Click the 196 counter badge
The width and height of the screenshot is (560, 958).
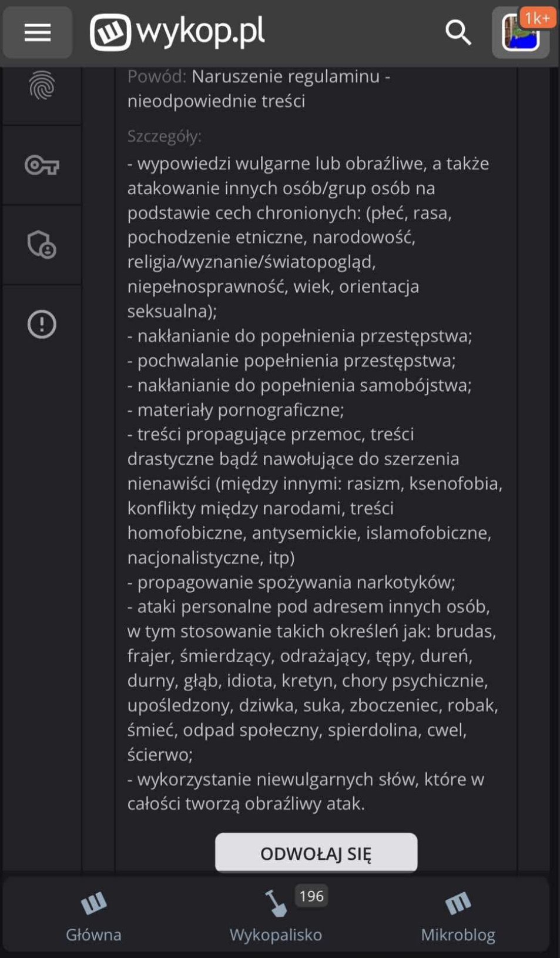(x=311, y=896)
